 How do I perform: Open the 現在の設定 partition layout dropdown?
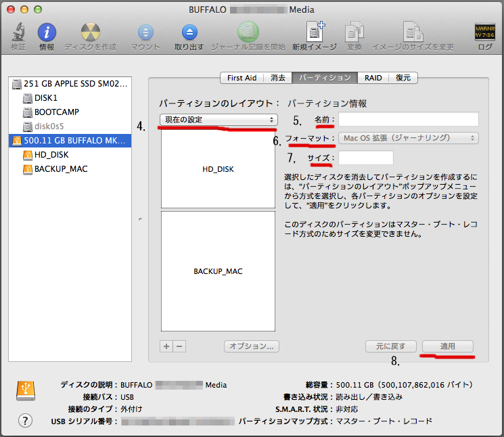pyautogui.click(x=219, y=120)
